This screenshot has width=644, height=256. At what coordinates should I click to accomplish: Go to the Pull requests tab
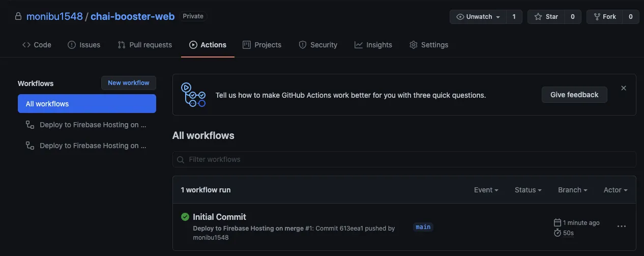pos(145,45)
